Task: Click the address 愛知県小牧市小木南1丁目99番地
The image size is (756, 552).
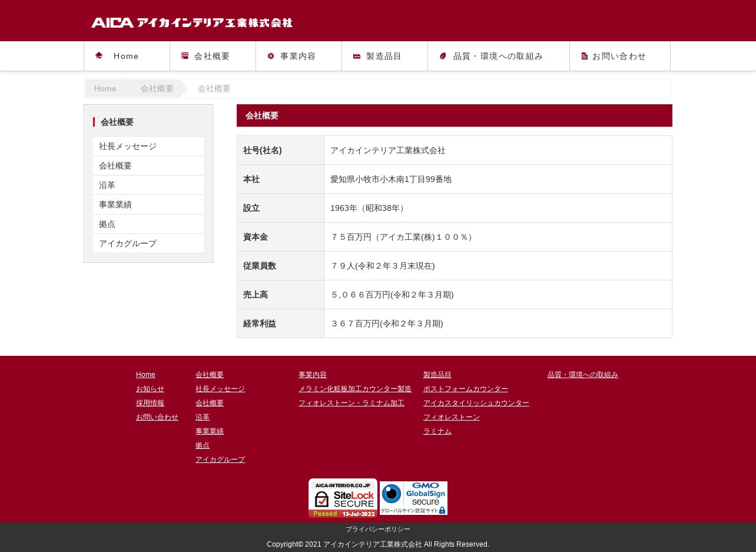Action: [391, 179]
